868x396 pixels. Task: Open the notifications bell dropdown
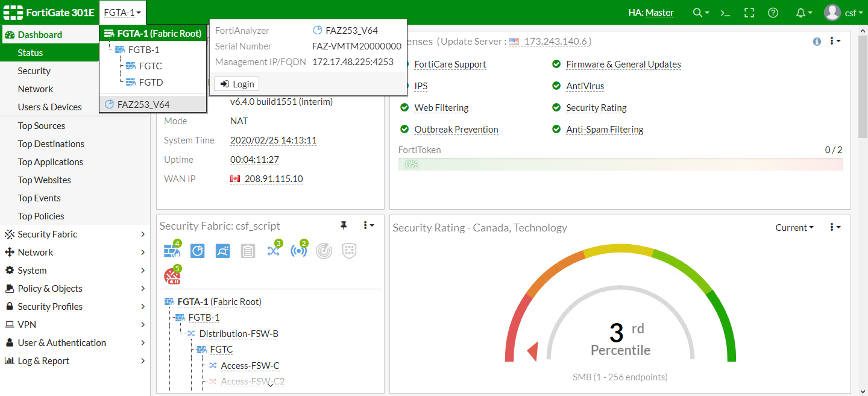tap(804, 13)
